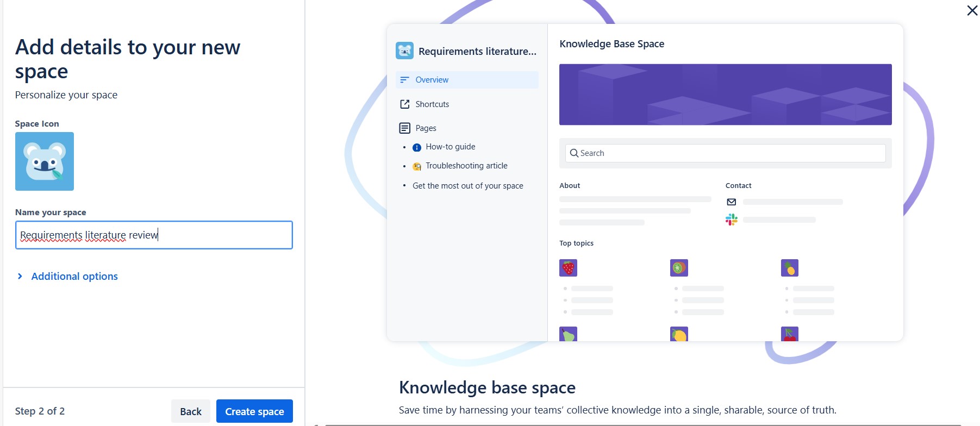The height and width of the screenshot is (426, 980).
Task: Click the email envelope contact icon
Action: (732, 202)
